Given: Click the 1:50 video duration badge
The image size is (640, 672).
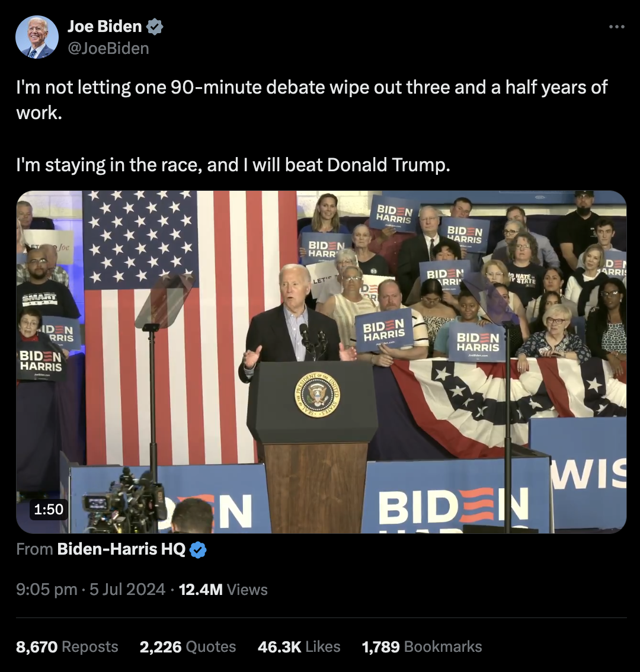Looking at the screenshot, I should [49, 509].
